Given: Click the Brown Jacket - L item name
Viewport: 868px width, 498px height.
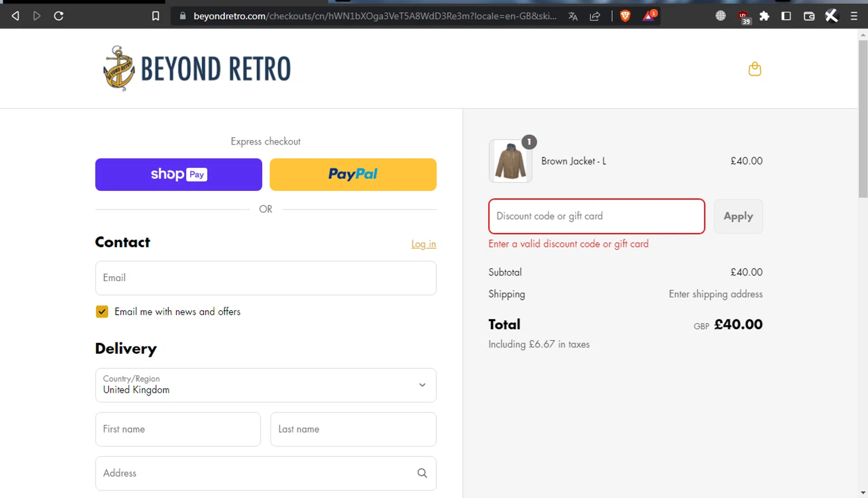Looking at the screenshot, I should [x=573, y=161].
